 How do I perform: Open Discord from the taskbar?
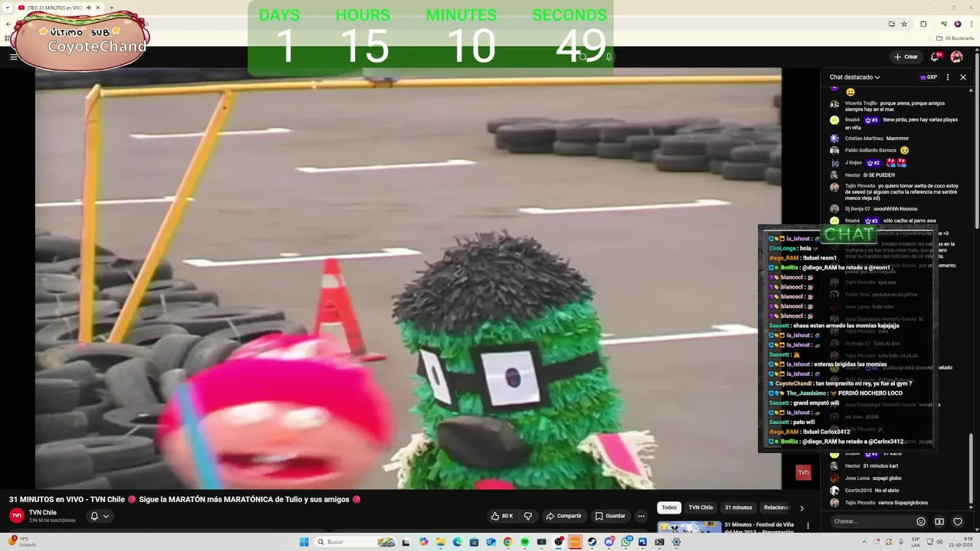[x=609, y=542]
